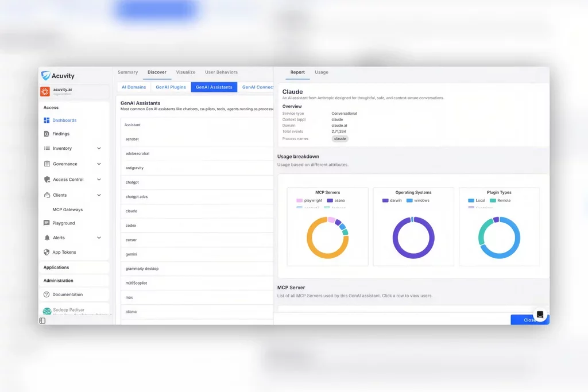
Task: Click the Access Control shield icon
Action: click(47, 180)
